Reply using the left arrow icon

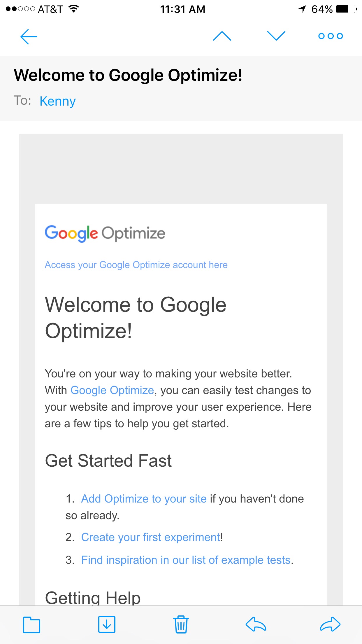[256, 624]
